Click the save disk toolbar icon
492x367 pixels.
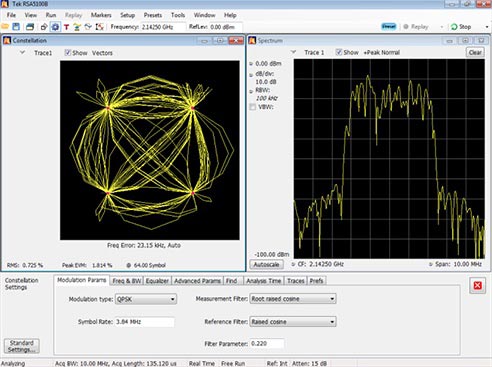(16, 27)
